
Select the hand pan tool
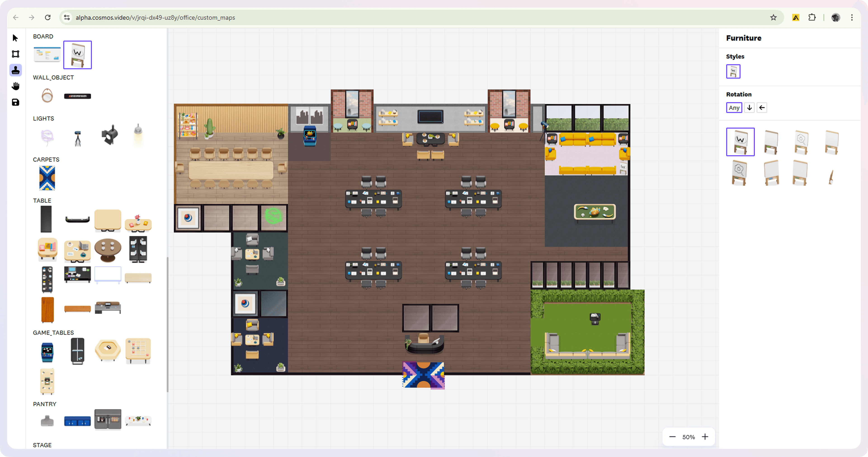[x=16, y=86]
